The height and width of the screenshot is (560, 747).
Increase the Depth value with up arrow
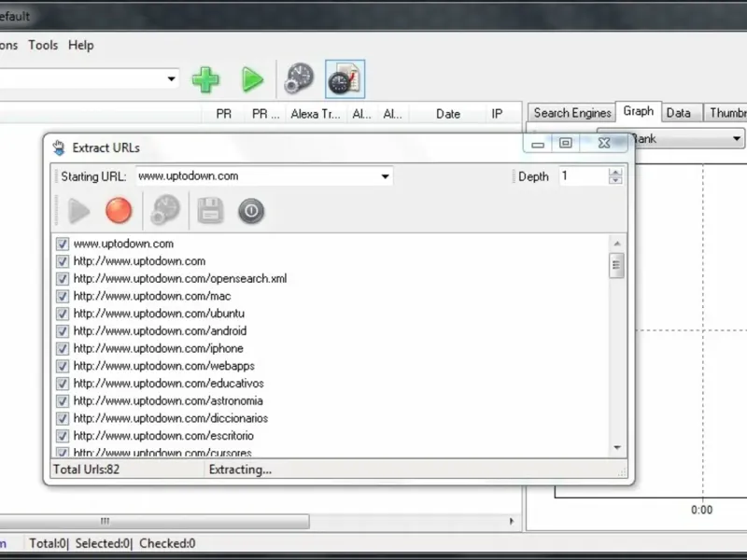[615, 173]
